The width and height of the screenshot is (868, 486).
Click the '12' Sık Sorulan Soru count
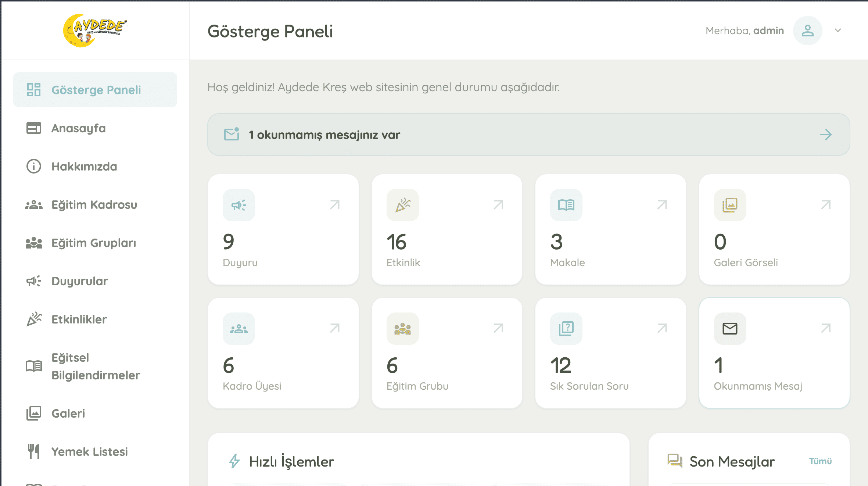[561, 365]
